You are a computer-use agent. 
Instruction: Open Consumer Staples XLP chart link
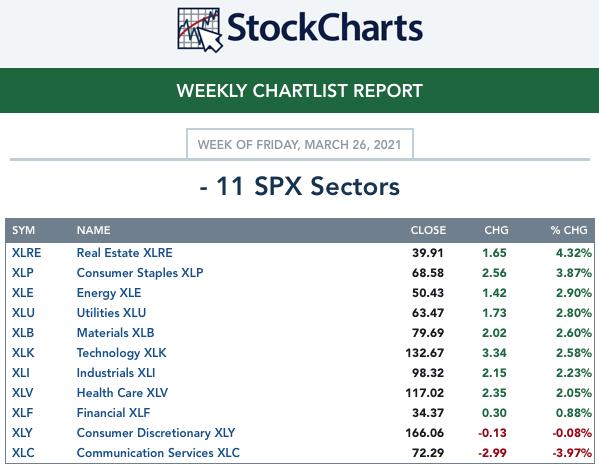tap(140, 273)
